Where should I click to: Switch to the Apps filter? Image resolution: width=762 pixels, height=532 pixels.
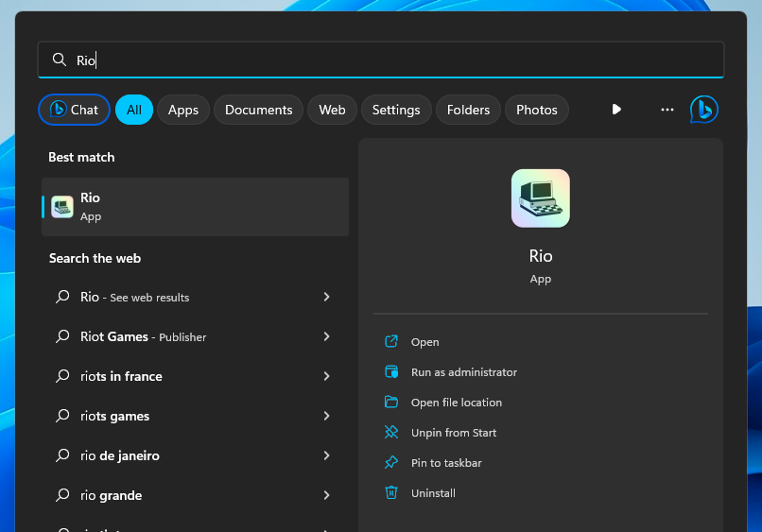coord(183,110)
